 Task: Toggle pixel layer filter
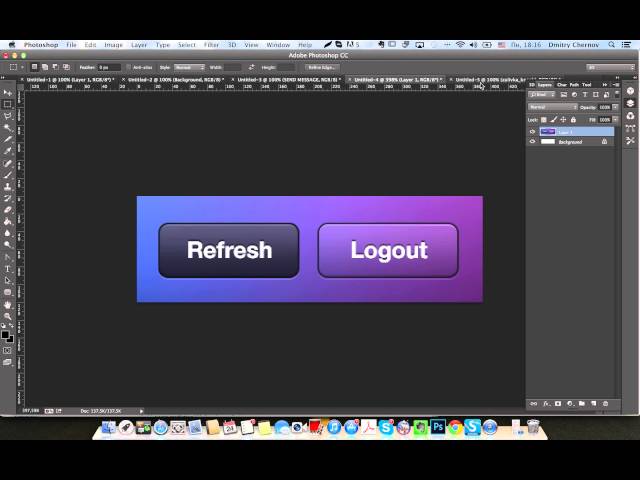click(564, 95)
